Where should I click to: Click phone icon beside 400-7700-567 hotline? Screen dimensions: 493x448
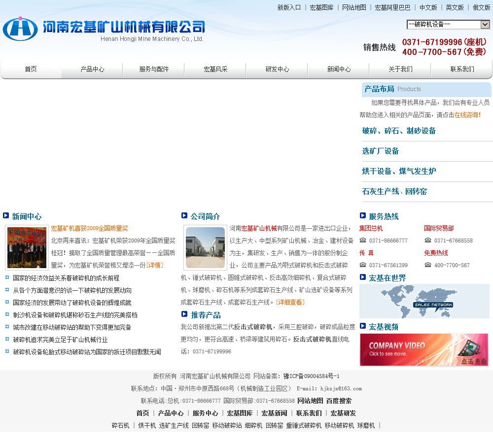click(428, 265)
